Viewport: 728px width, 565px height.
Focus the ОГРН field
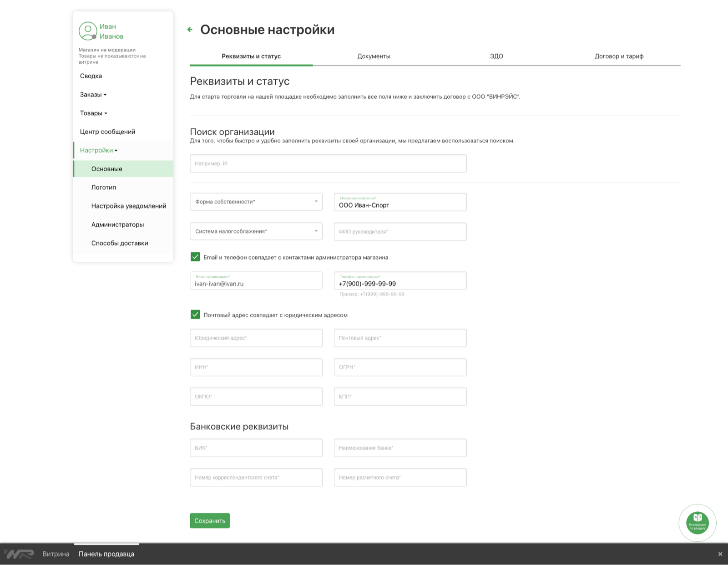[x=400, y=367]
